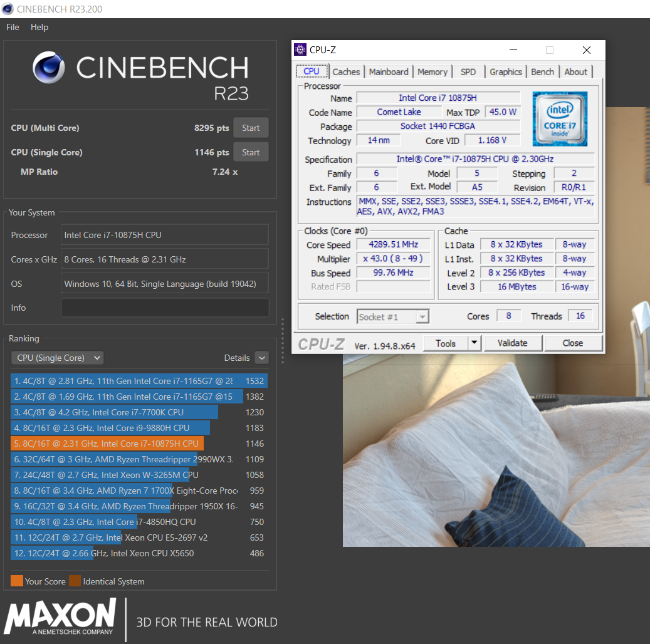This screenshot has height=644, width=650.
Task: Click the MP Ratio value 7.24 x
Action: (x=225, y=172)
